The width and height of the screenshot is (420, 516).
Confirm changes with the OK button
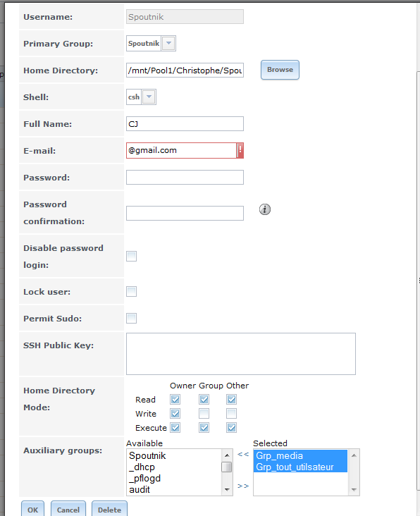[x=32, y=510]
